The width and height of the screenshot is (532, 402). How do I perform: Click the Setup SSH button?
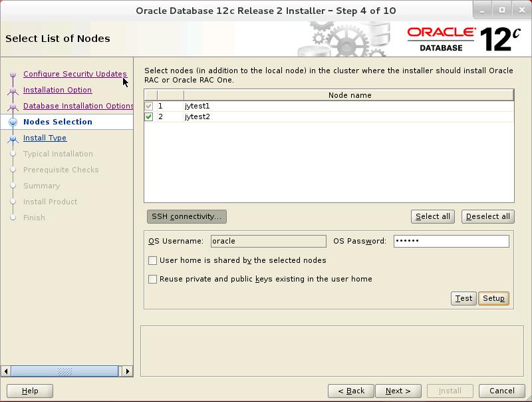[493, 298]
